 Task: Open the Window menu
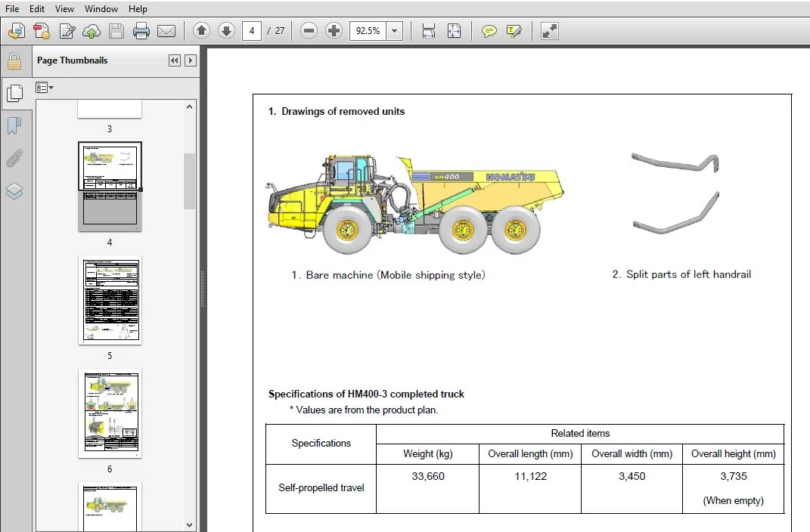pyautogui.click(x=101, y=9)
